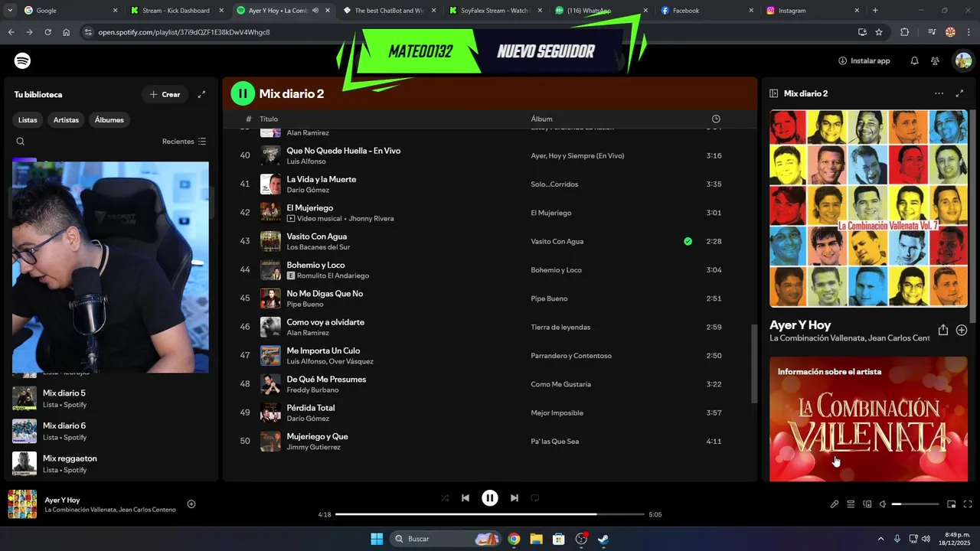Switch to fullscreen player view

(968, 504)
